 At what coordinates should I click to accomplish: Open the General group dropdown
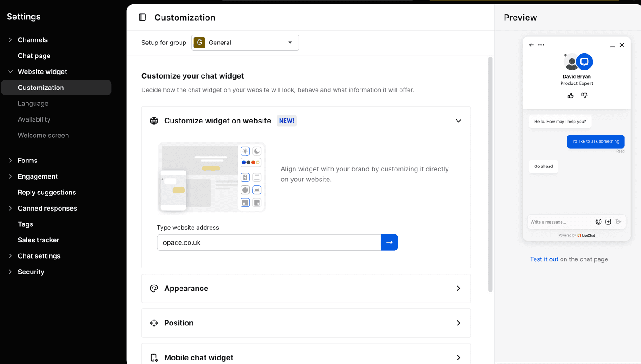(245, 42)
